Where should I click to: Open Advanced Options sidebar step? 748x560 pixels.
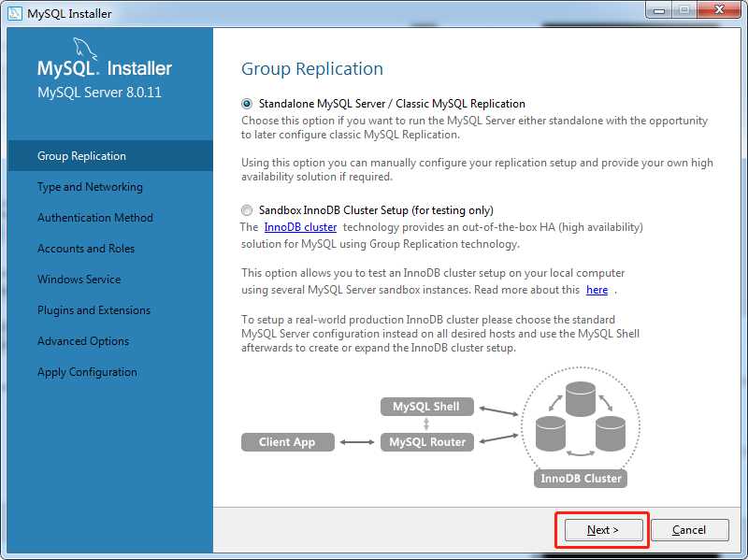coord(83,341)
